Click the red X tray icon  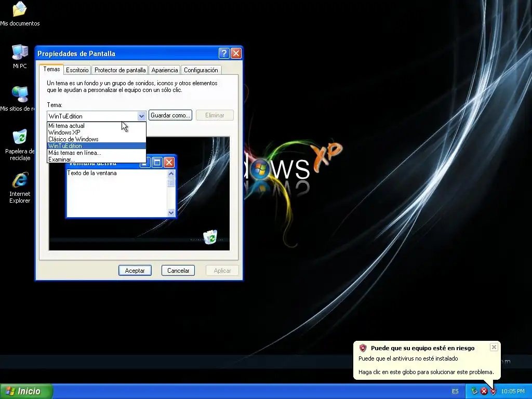click(x=484, y=391)
